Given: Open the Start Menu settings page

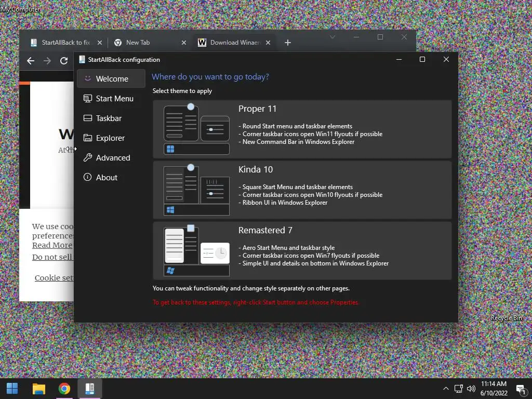Looking at the screenshot, I should point(111,98).
